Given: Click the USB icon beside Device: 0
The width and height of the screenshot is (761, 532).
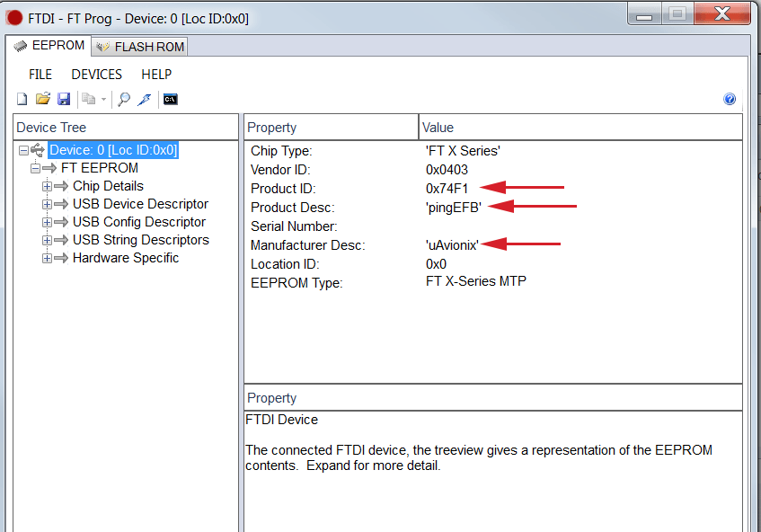Looking at the screenshot, I should (x=38, y=150).
